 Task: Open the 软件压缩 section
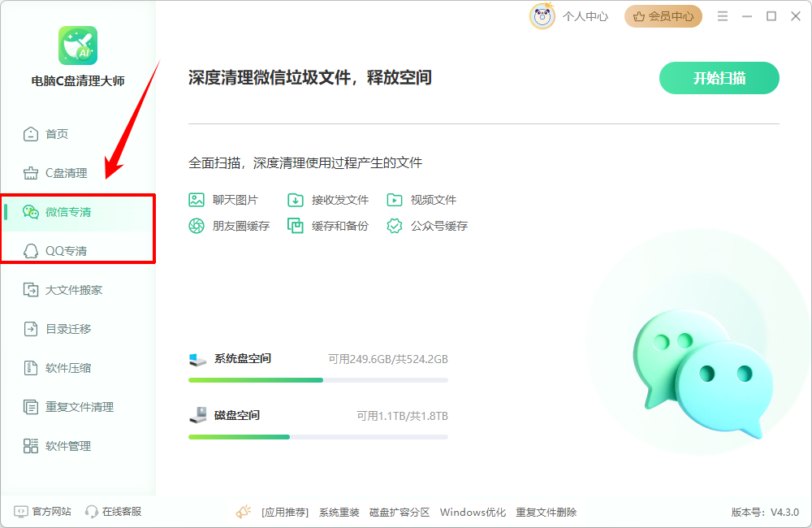pos(78,368)
